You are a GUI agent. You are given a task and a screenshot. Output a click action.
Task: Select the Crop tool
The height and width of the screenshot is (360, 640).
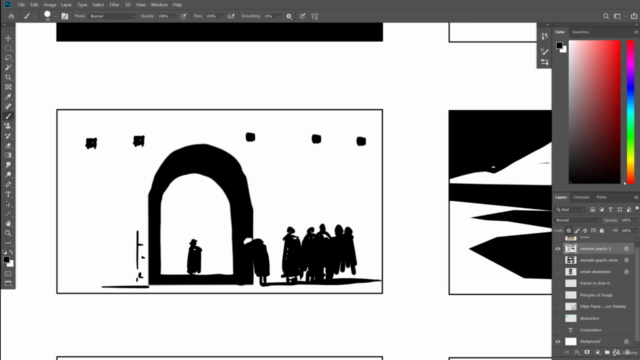point(8,77)
